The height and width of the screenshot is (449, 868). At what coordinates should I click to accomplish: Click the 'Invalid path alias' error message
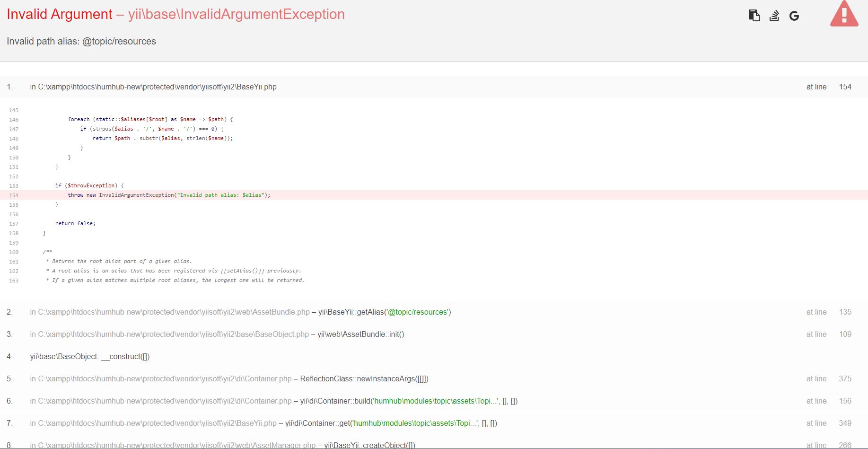[x=81, y=41]
